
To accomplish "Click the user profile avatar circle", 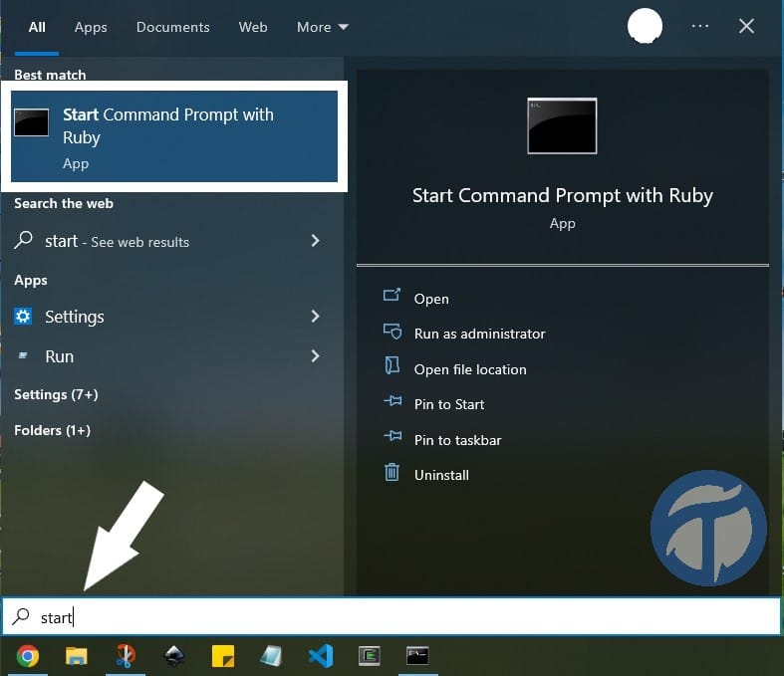I will pyautogui.click(x=645, y=26).
